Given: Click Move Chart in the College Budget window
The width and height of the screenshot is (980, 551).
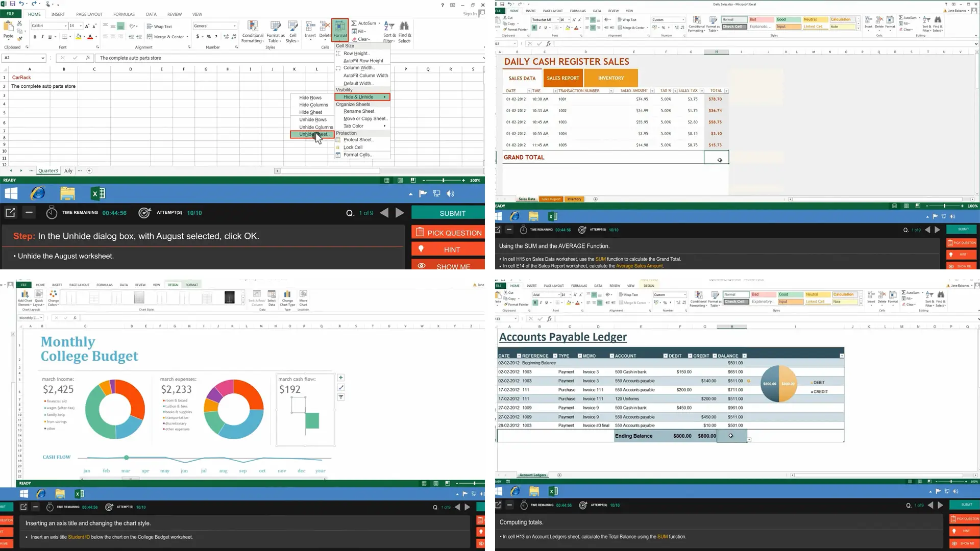Looking at the screenshot, I should [303, 298].
